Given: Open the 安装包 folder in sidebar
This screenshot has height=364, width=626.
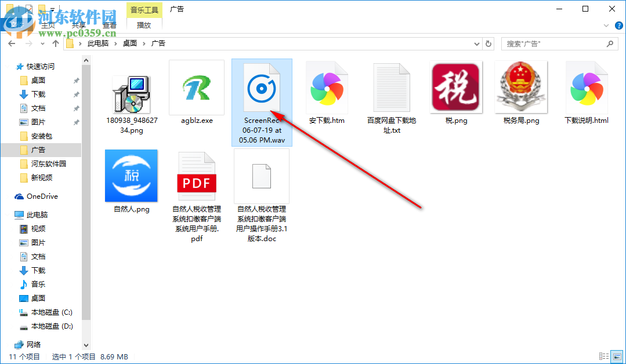Looking at the screenshot, I should (x=42, y=136).
